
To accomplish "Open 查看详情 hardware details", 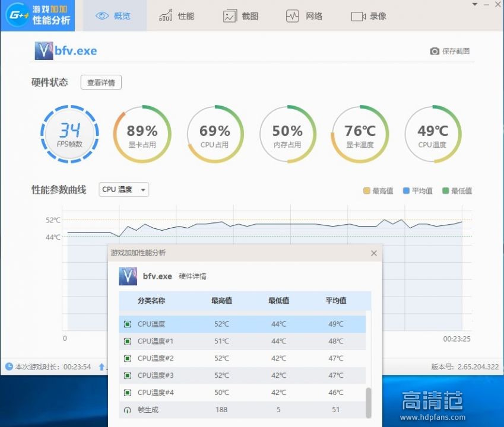I will point(101,82).
